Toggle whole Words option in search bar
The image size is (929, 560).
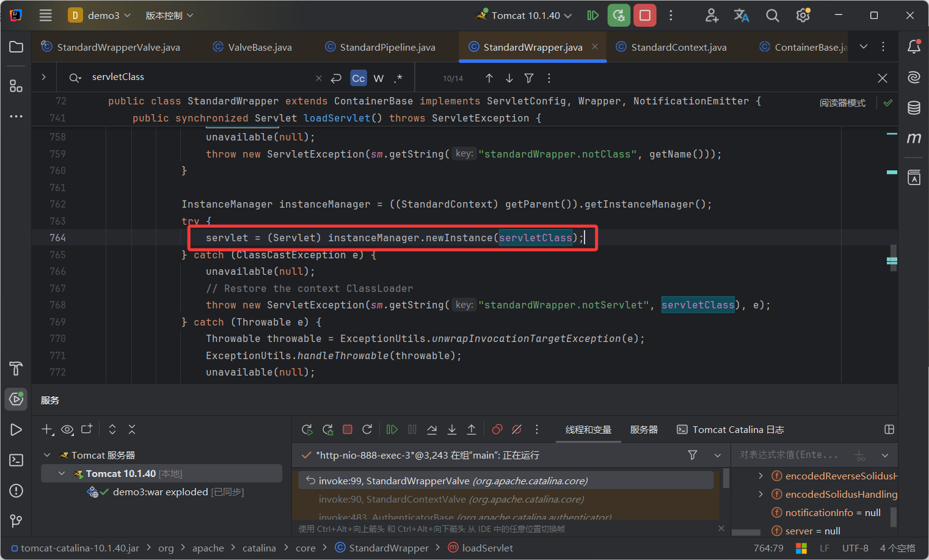coord(379,78)
